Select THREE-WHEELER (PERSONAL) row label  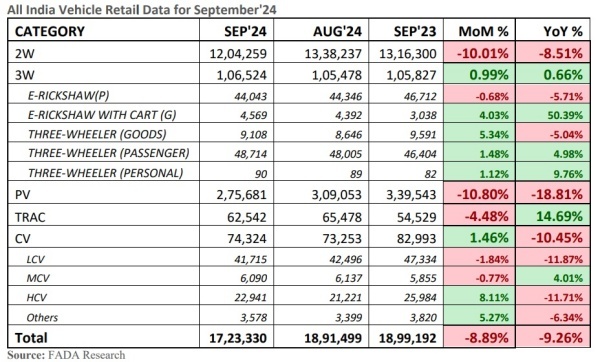point(105,173)
